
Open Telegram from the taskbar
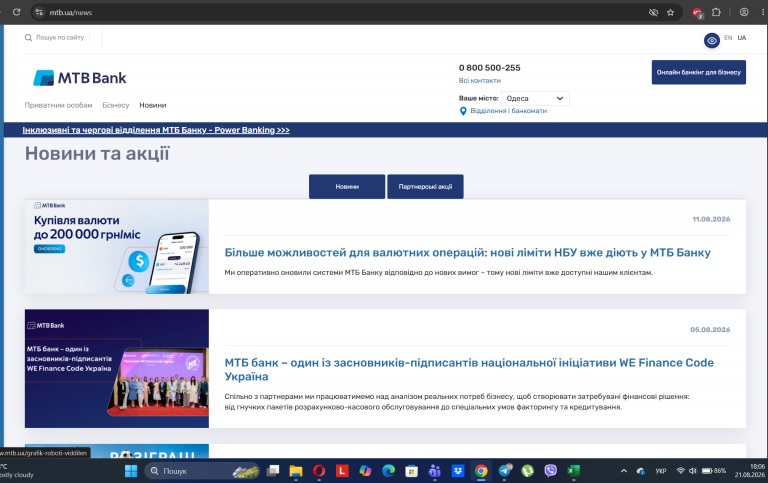coord(504,471)
